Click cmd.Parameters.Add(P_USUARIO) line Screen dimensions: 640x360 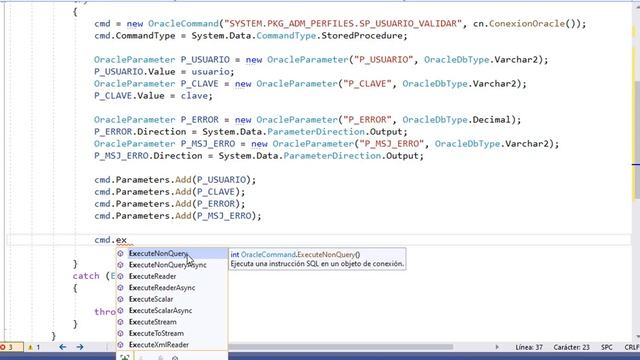[x=175, y=180]
